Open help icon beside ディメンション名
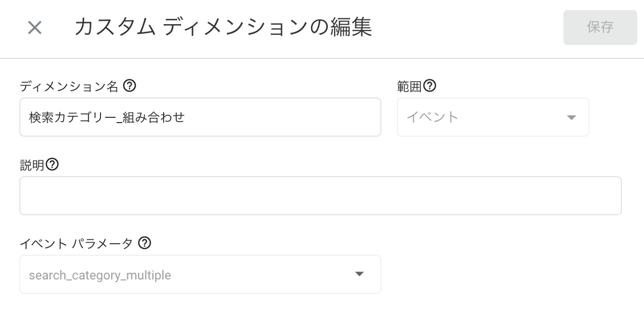Image resolution: width=644 pixels, height=321 pixels. click(x=129, y=85)
